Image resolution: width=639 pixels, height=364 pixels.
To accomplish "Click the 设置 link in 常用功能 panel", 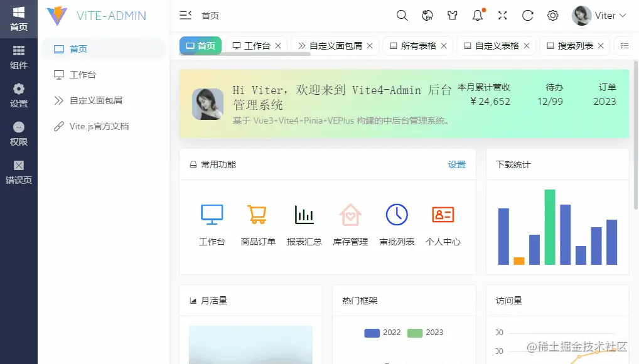I will (457, 164).
